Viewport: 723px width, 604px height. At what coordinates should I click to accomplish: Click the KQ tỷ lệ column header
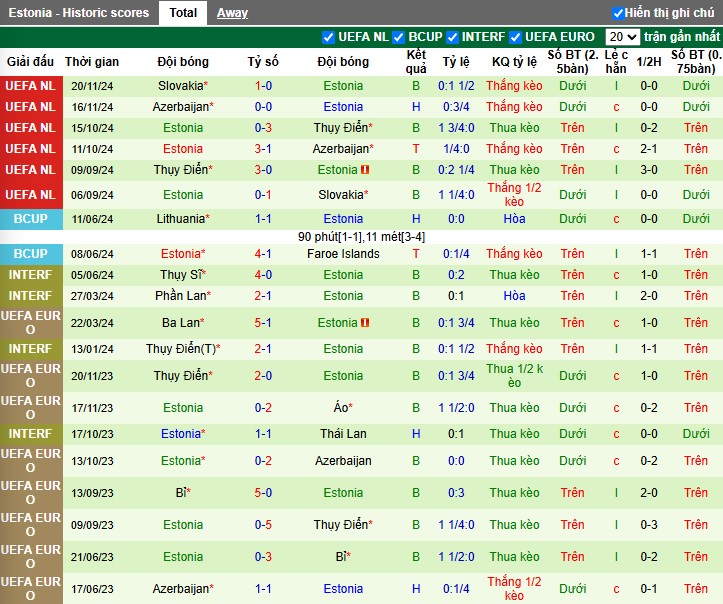point(514,62)
